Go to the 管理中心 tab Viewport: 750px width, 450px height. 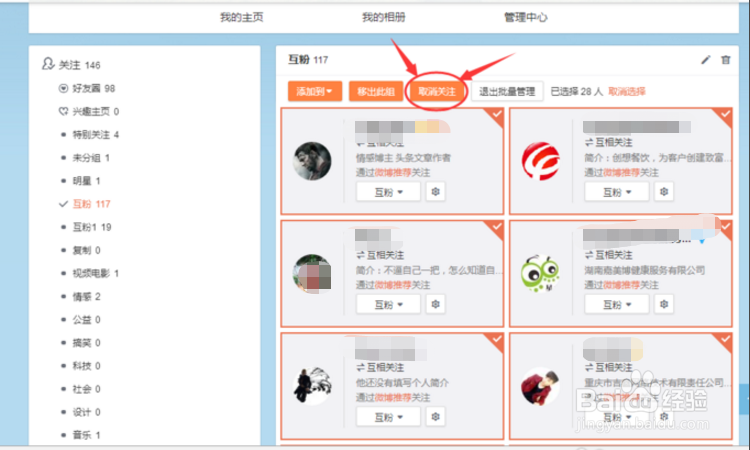[526, 18]
